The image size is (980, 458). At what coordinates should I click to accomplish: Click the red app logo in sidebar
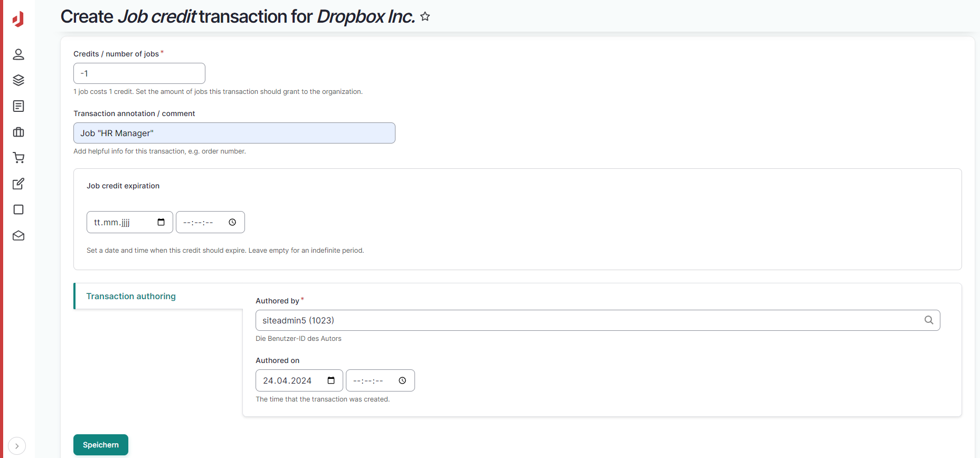[18, 19]
